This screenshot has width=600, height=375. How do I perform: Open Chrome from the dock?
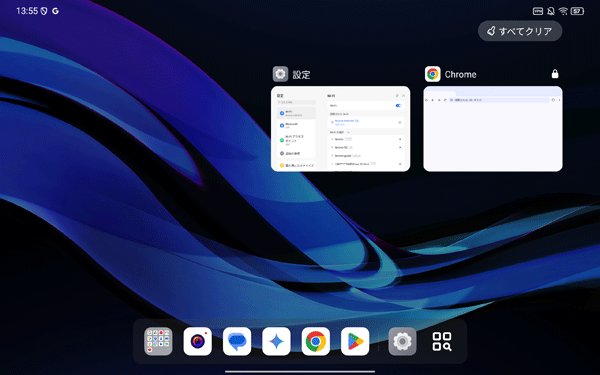click(316, 341)
